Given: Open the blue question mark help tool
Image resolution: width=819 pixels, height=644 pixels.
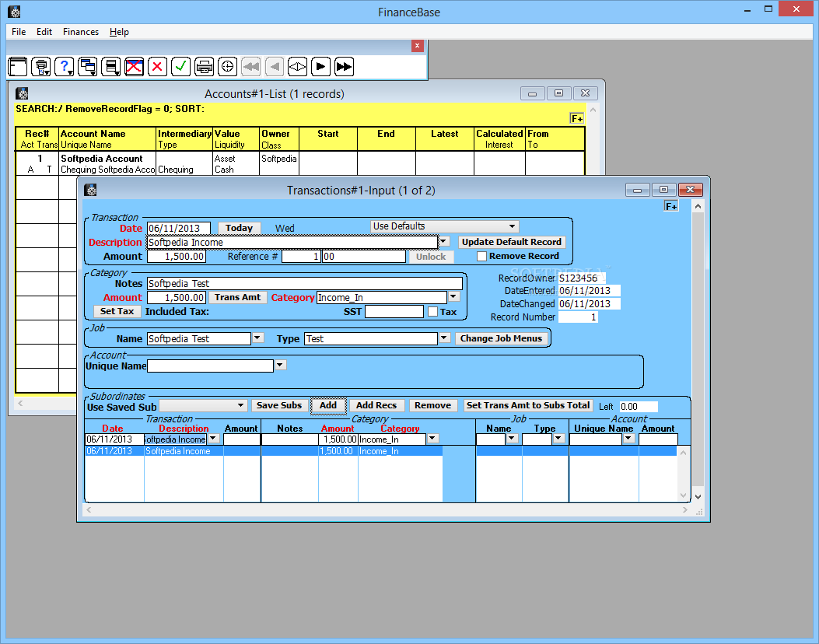Looking at the screenshot, I should point(65,66).
